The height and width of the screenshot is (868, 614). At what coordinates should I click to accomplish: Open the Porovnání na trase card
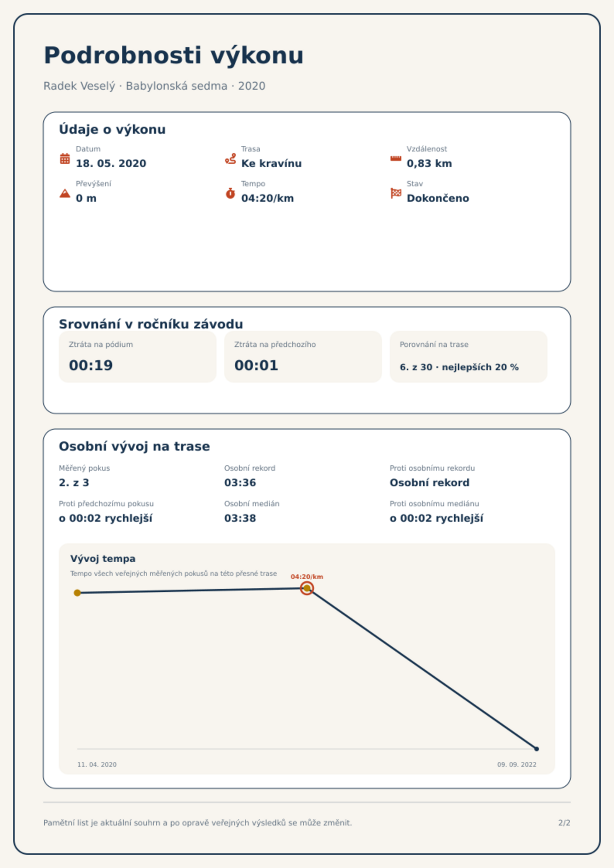468,356
